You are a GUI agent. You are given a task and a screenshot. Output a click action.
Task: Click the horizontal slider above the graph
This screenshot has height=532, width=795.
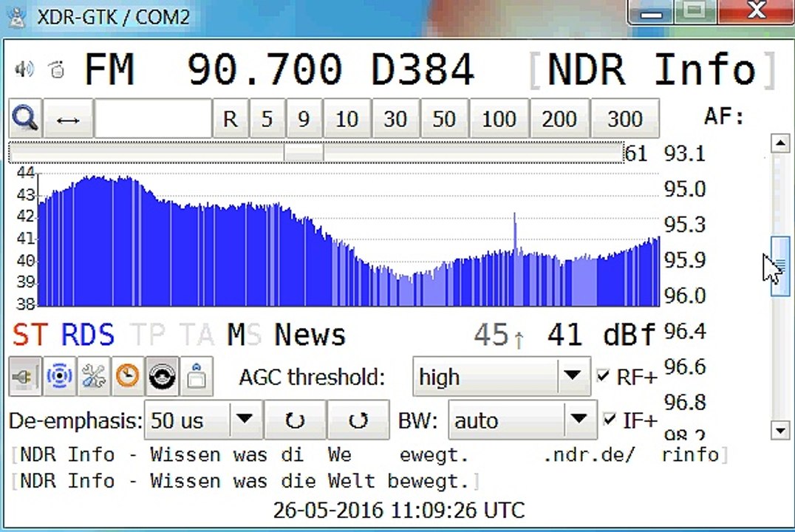click(316, 153)
